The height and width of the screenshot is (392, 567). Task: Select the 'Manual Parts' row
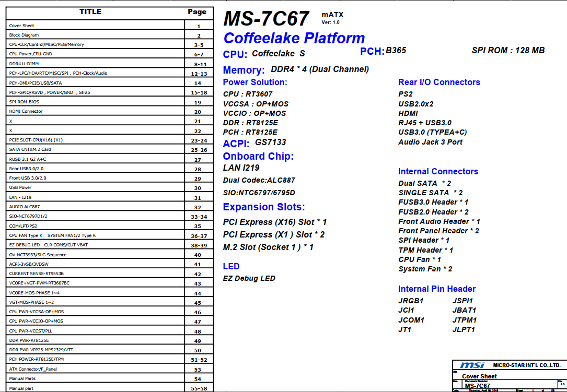click(110, 378)
